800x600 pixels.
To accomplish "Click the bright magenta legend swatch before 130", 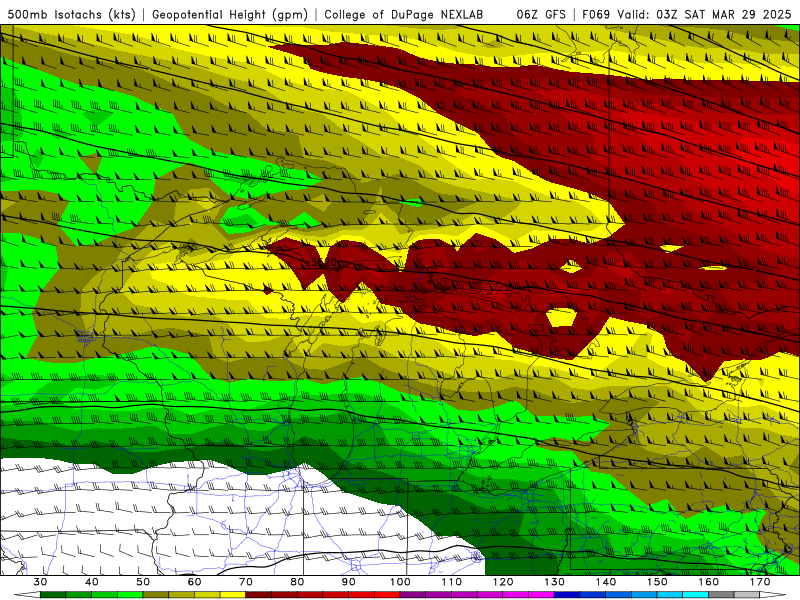I will 541,595.
